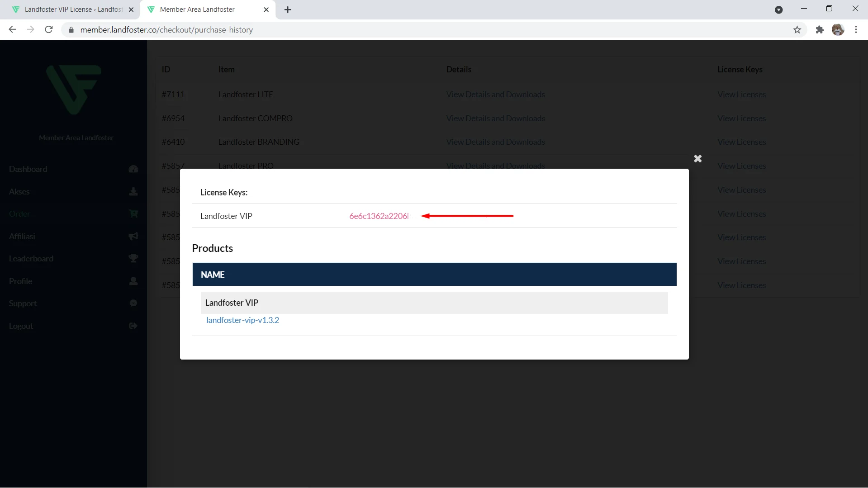Image resolution: width=868 pixels, height=488 pixels.
Task: Click the Landfoster LITE item cell
Action: [x=246, y=94]
